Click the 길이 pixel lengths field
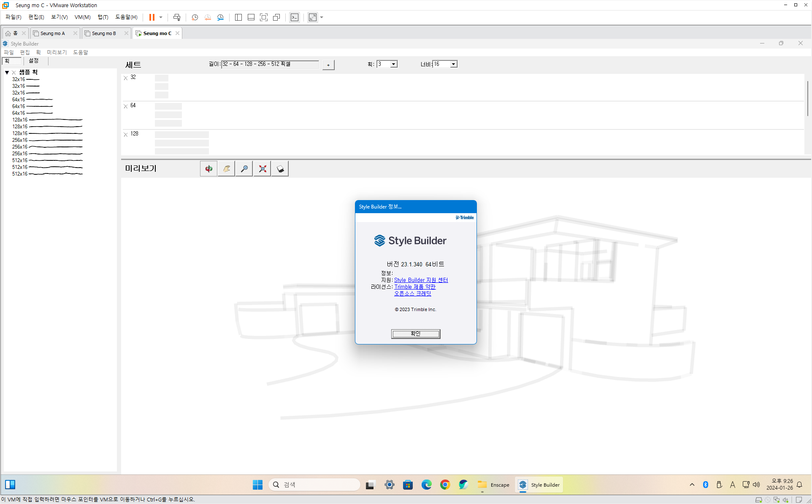This screenshot has height=504, width=812. [270, 64]
